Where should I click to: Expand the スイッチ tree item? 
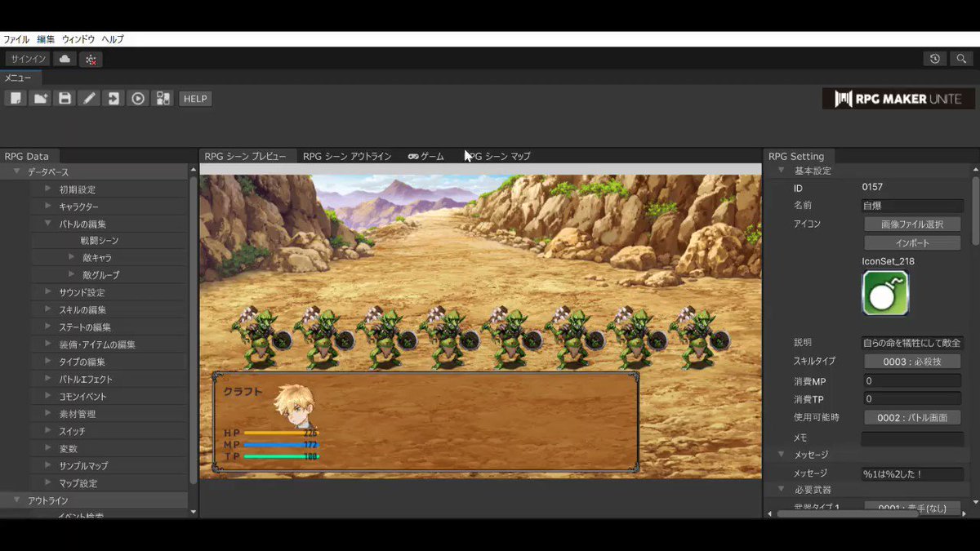(48, 431)
